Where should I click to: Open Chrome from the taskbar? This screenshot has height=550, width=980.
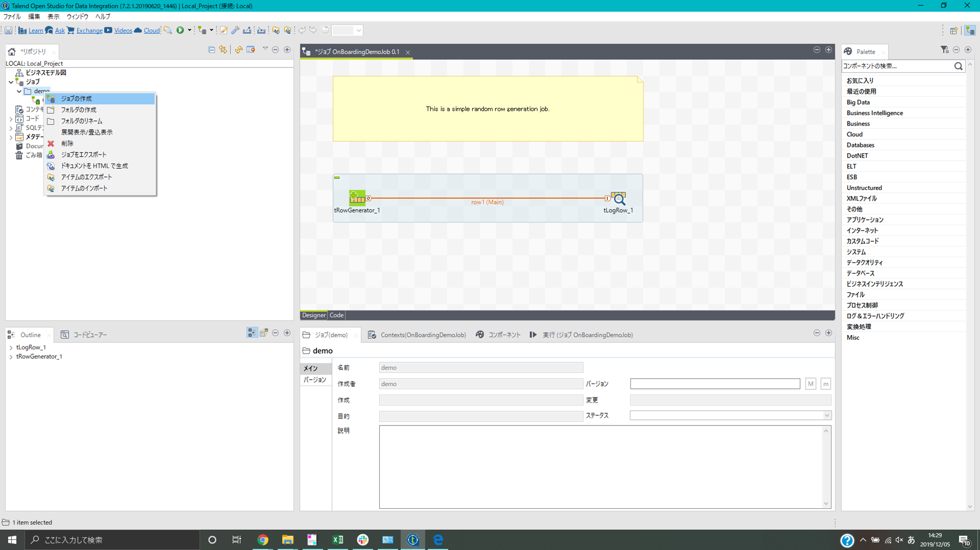coord(263,540)
